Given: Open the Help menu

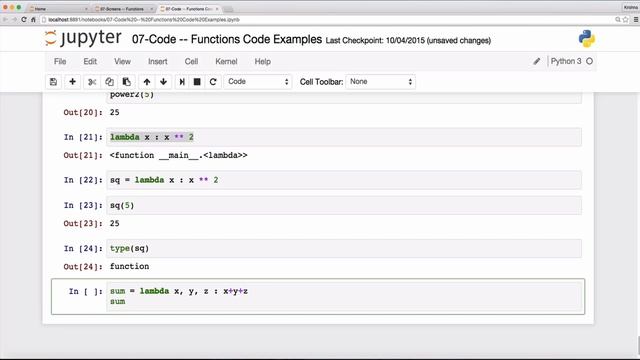Looking at the screenshot, I should 262,61.
